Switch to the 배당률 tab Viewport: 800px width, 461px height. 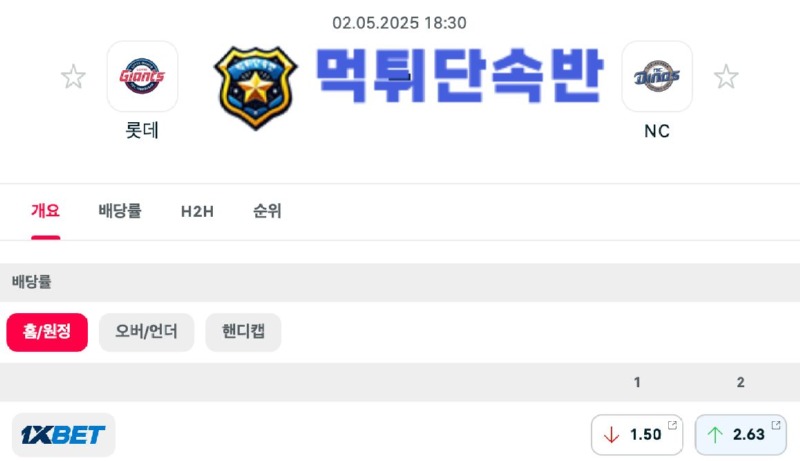tap(120, 211)
